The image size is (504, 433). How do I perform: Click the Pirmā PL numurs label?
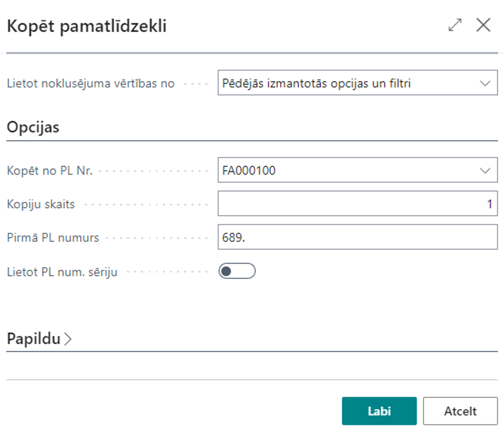(x=53, y=238)
